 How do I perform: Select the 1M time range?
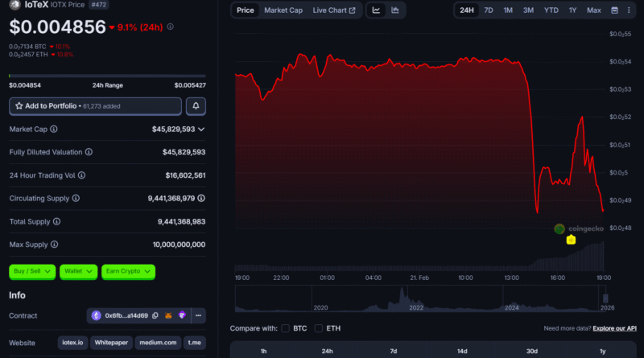(508, 10)
